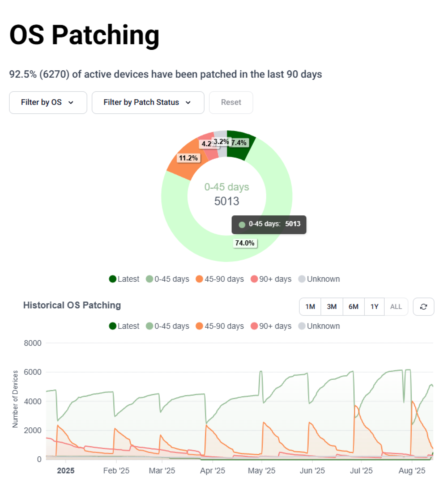Image resolution: width=448 pixels, height=500 pixels.
Task: Select the 1M time range
Action: pos(310,307)
